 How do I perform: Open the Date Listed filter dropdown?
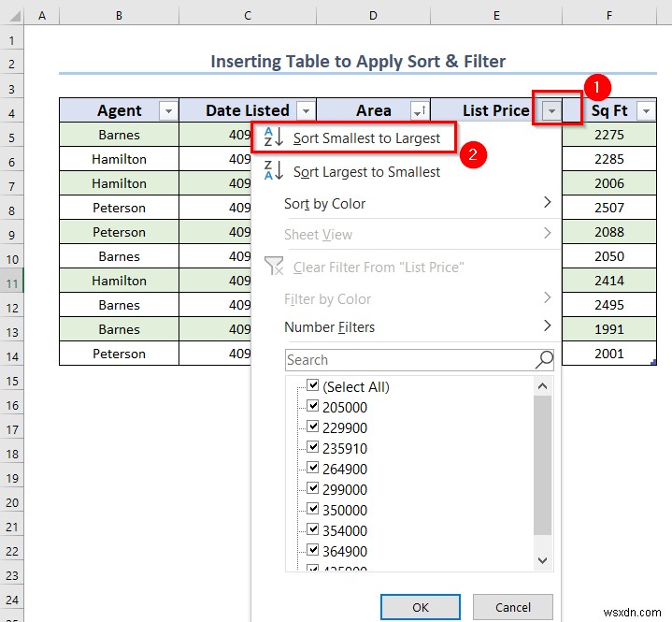(x=306, y=111)
